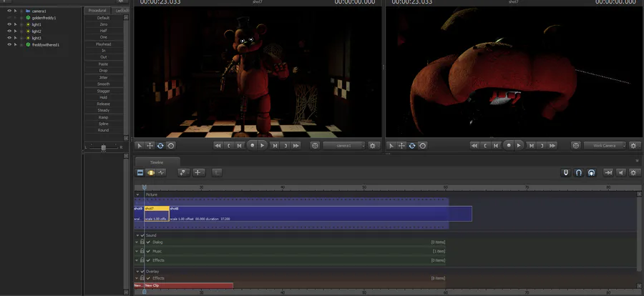Switch to the Graph Editor mode
The width and height of the screenshot is (644, 296).
click(x=161, y=173)
